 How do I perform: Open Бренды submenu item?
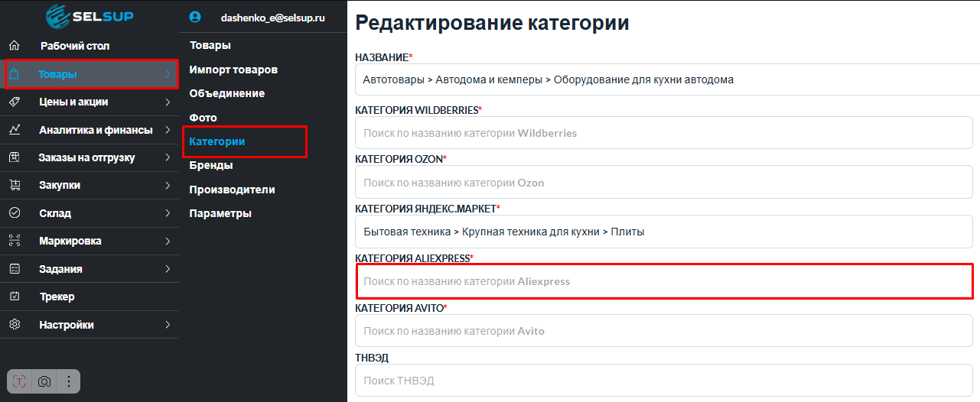click(x=211, y=165)
